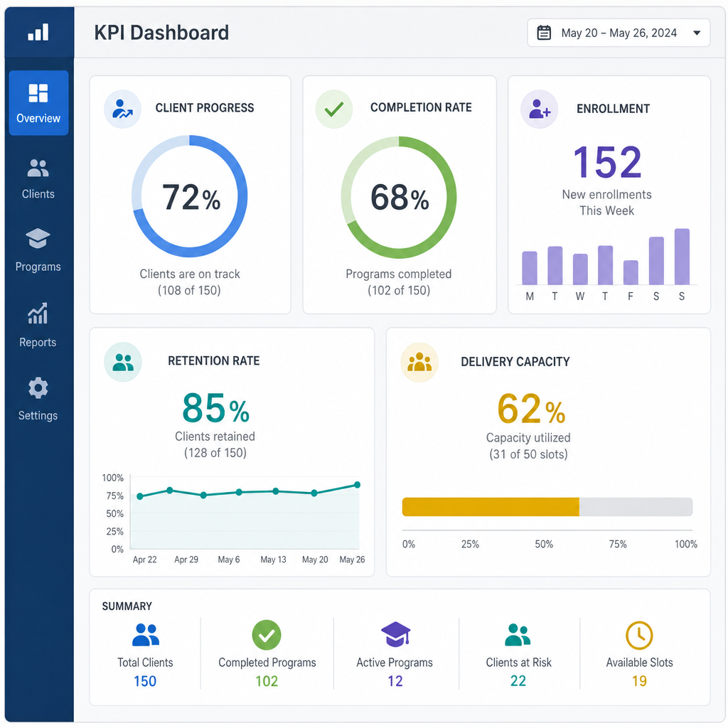The width and height of the screenshot is (728, 728).
Task: Click the Delivery Capacity group icon
Action: (x=419, y=363)
